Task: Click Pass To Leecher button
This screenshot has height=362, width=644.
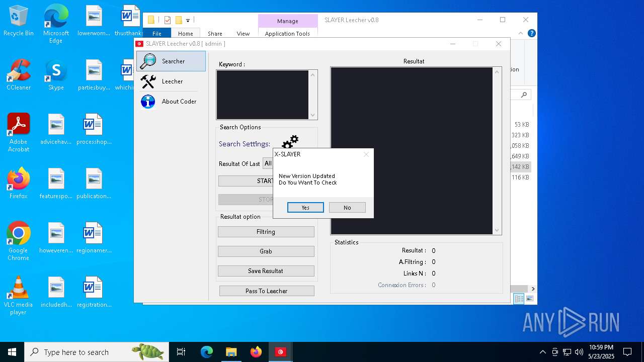Action: (267, 291)
